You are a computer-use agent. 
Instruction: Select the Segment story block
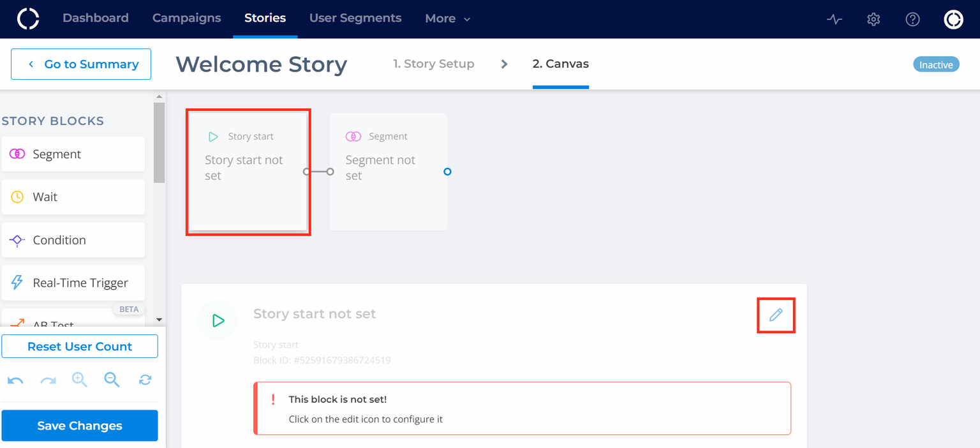73,154
